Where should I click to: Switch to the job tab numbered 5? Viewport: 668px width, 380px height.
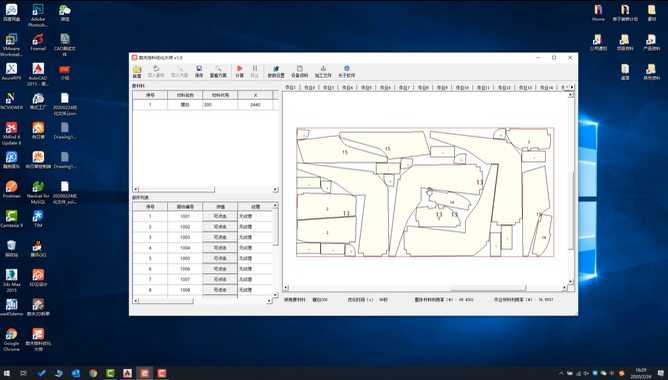tap(366, 87)
